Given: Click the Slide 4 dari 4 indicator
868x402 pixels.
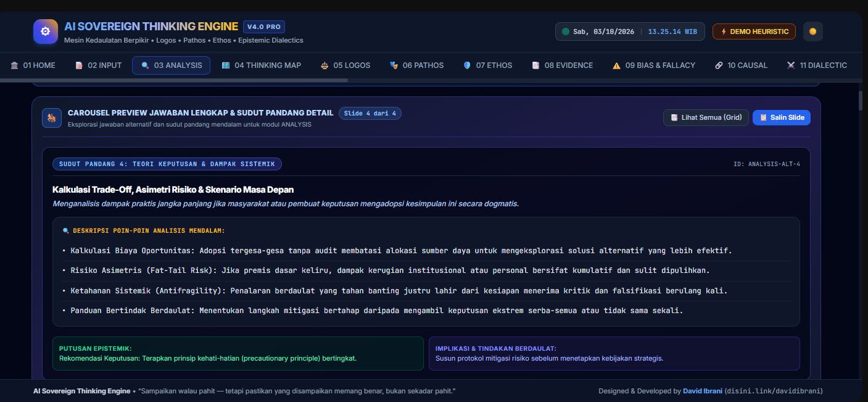Looking at the screenshot, I should pyautogui.click(x=370, y=113).
